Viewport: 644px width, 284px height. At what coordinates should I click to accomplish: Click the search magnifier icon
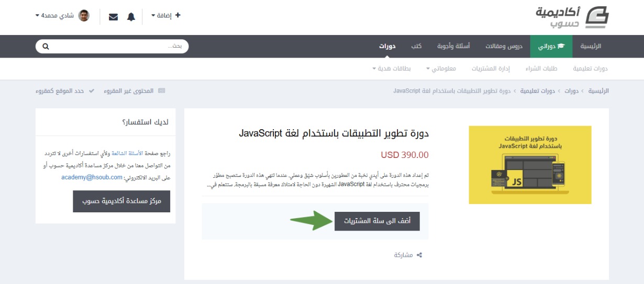click(x=46, y=47)
